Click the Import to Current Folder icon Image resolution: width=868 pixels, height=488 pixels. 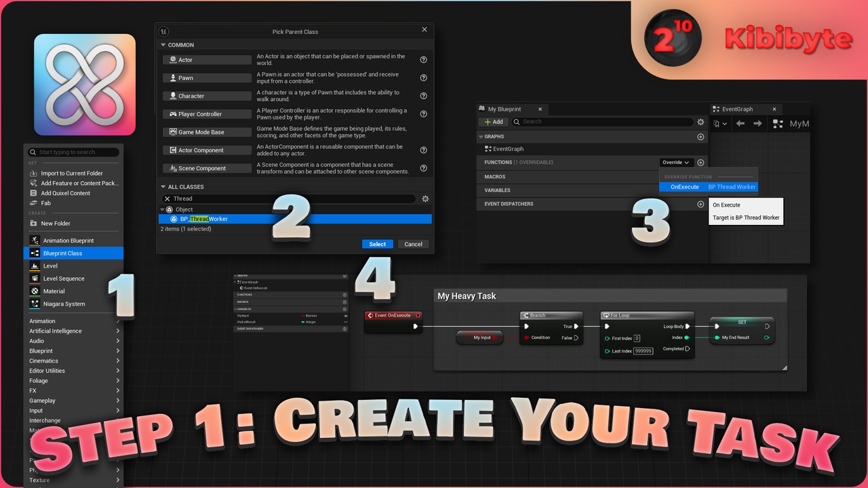coord(34,173)
